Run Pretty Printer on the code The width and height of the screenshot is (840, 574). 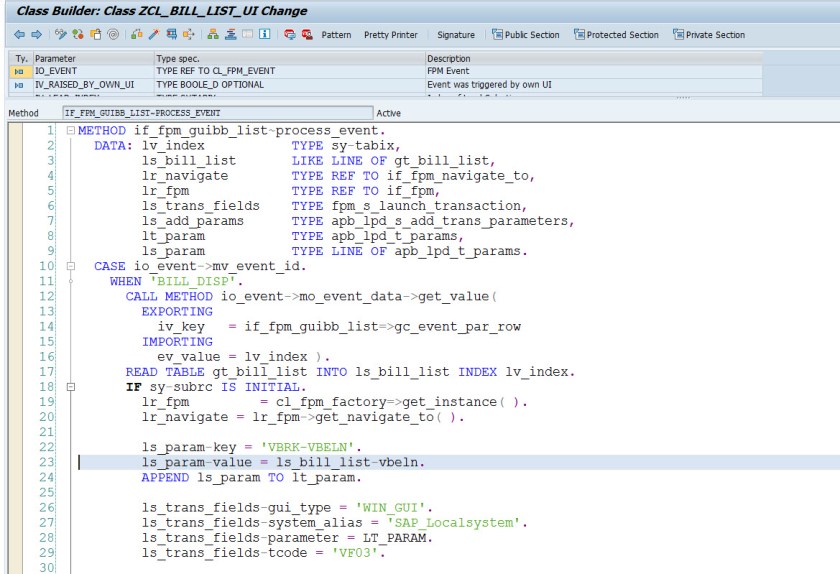point(391,35)
